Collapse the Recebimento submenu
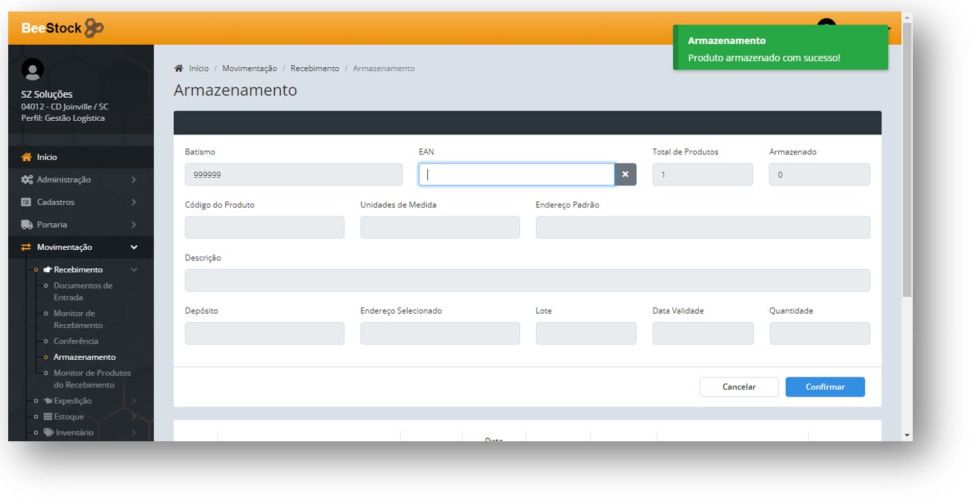 tap(134, 270)
